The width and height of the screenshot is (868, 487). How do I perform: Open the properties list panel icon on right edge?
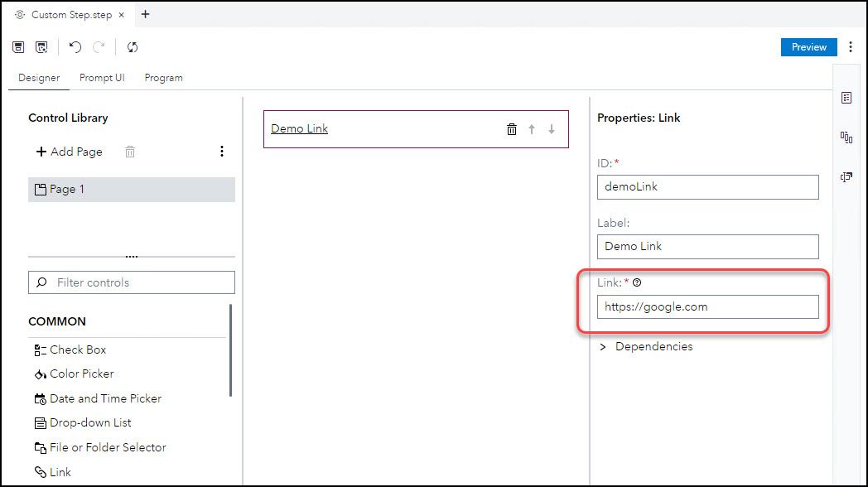(846, 97)
